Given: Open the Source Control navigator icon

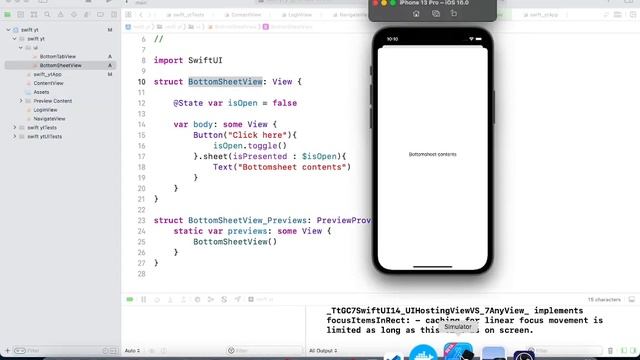Looking at the screenshot, I should 20,15.
